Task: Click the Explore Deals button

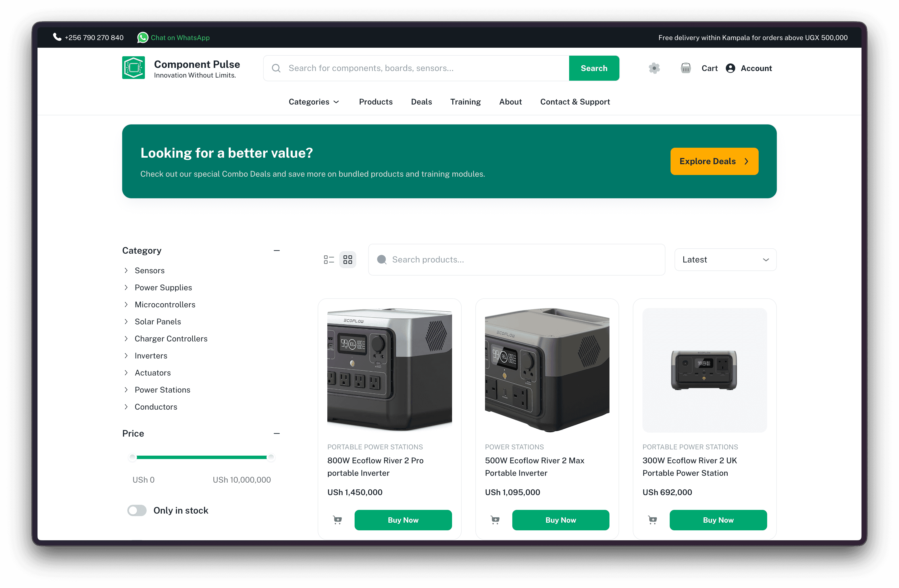Action: pos(714,161)
